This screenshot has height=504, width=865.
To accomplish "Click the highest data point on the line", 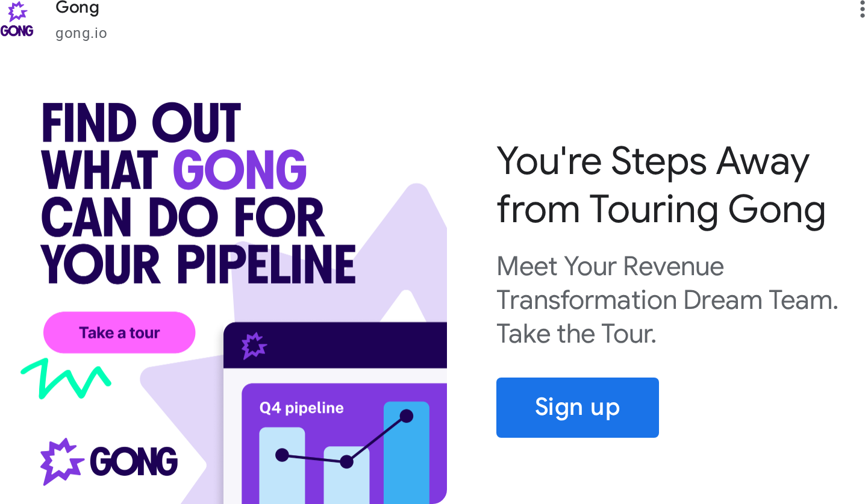I will (x=407, y=415).
